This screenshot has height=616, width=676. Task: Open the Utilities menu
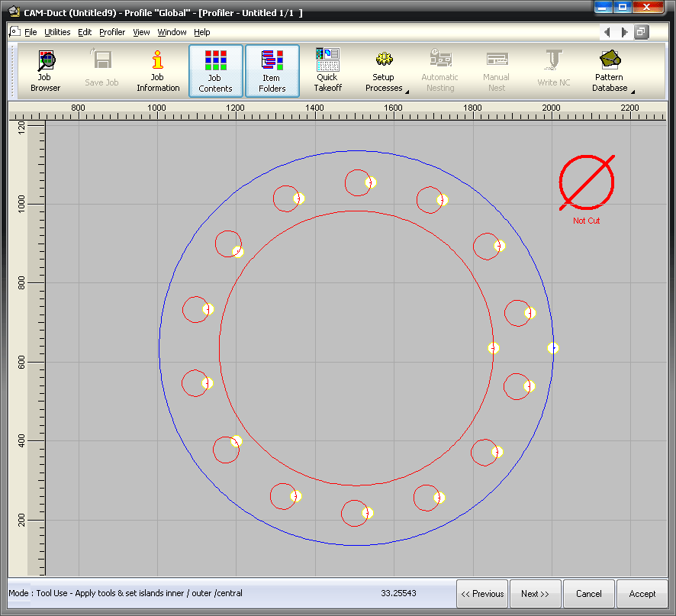[57, 32]
